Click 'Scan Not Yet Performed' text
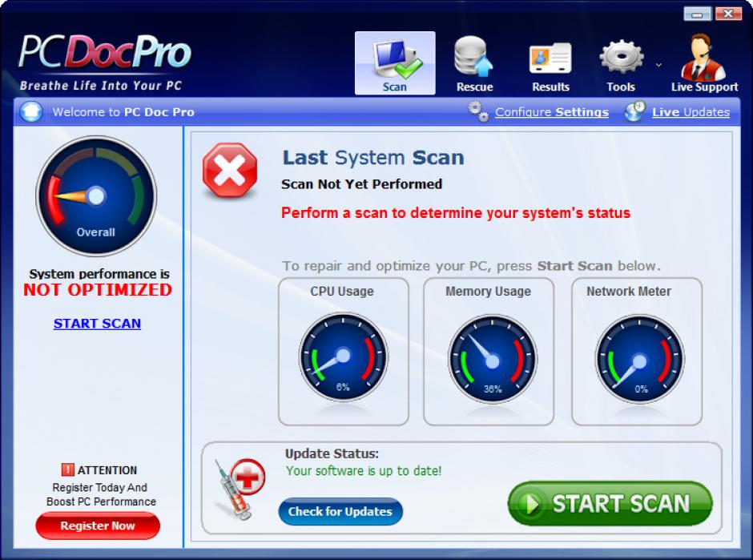 tap(361, 184)
